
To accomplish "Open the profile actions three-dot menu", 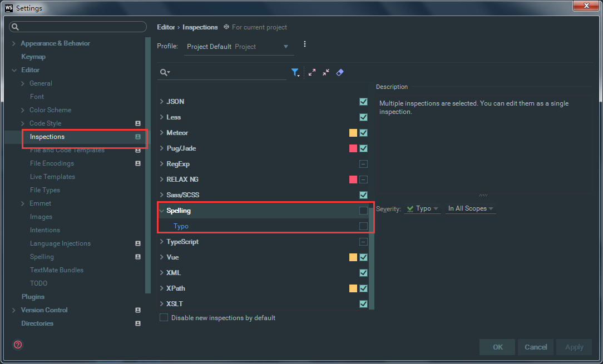I will click(x=305, y=44).
